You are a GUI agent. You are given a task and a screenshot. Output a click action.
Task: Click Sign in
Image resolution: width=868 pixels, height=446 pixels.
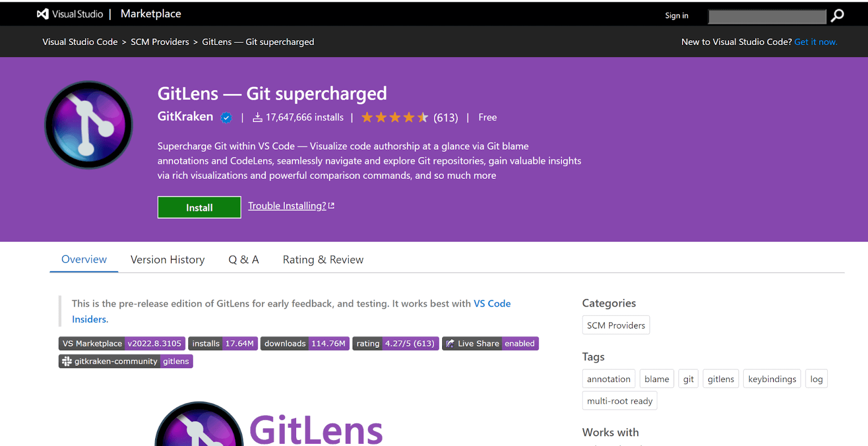676,16
